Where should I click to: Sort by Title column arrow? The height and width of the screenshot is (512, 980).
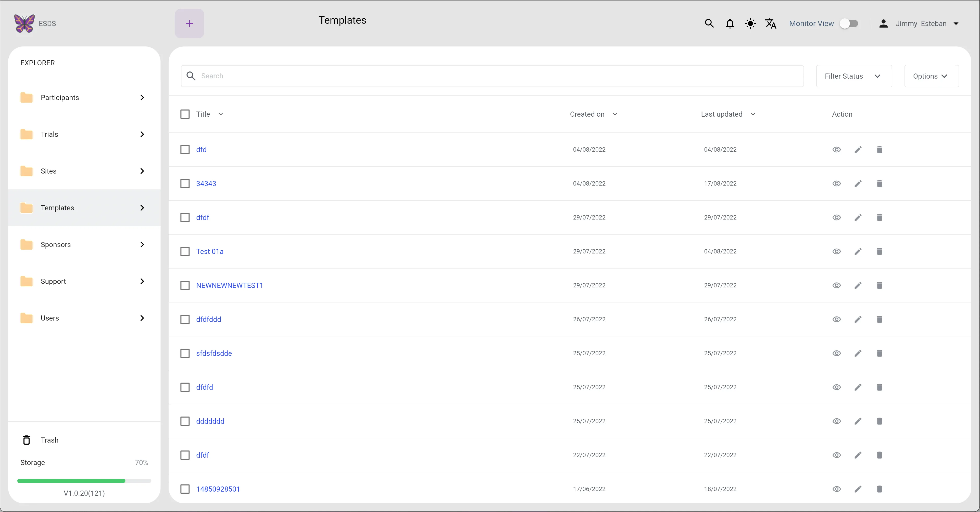[x=221, y=114]
